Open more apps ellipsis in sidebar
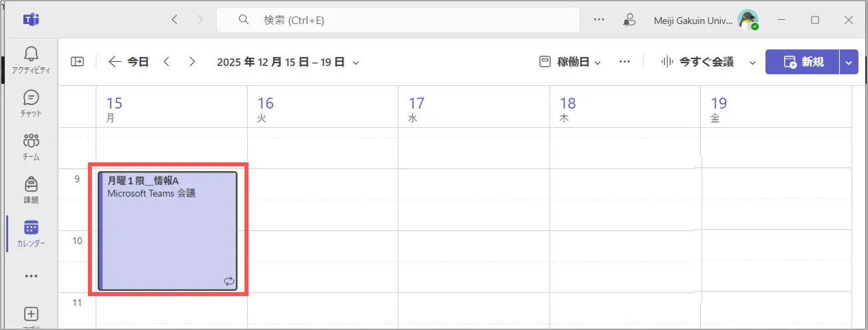 pos(31,275)
